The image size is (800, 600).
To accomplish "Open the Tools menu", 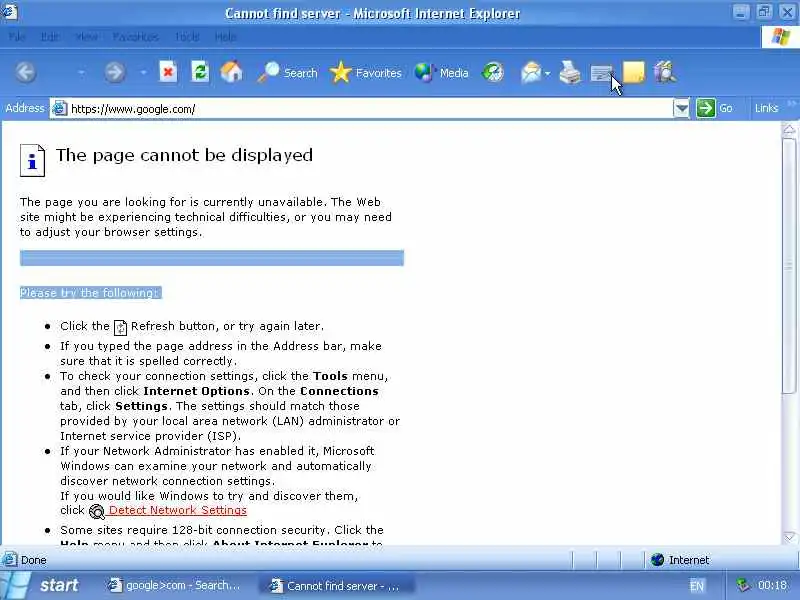I will pos(187,37).
